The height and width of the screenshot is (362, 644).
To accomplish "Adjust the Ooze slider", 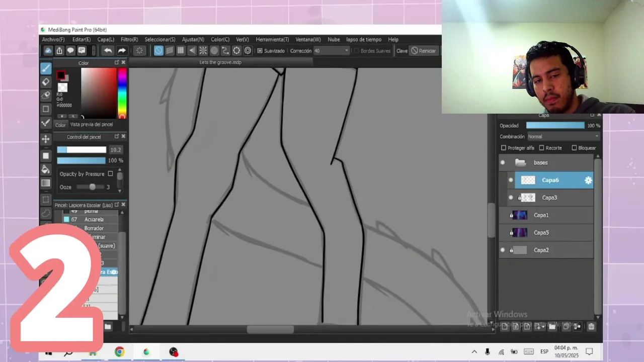I will coord(90,187).
